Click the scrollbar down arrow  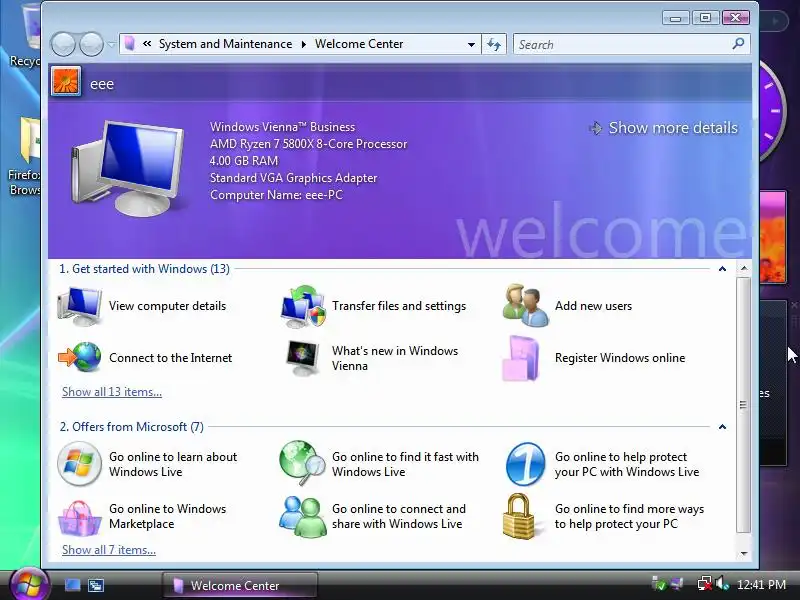(x=744, y=554)
